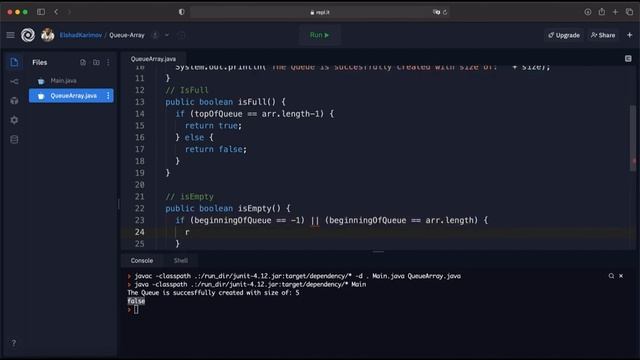This screenshot has width=640, height=360.
Task: Select the QueueArray.java editor tab
Action: point(153,59)
